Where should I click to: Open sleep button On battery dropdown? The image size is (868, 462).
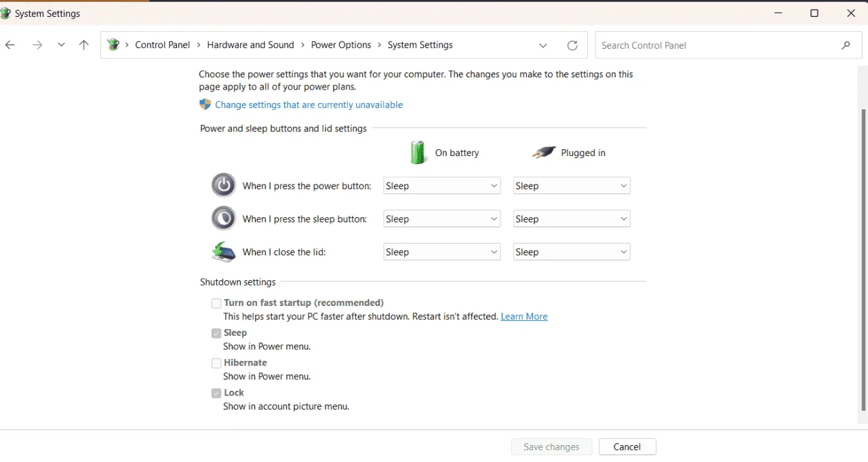click(442, 219)
